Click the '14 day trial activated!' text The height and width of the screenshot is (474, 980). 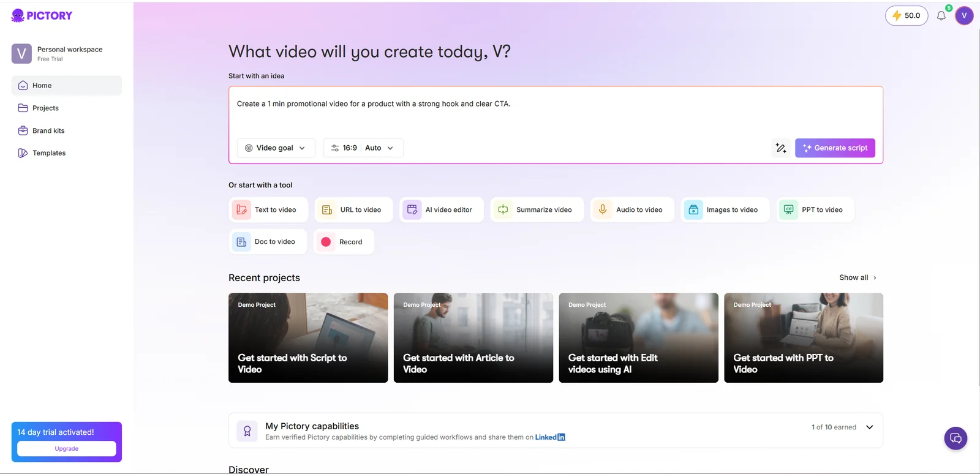pos(56,432)
